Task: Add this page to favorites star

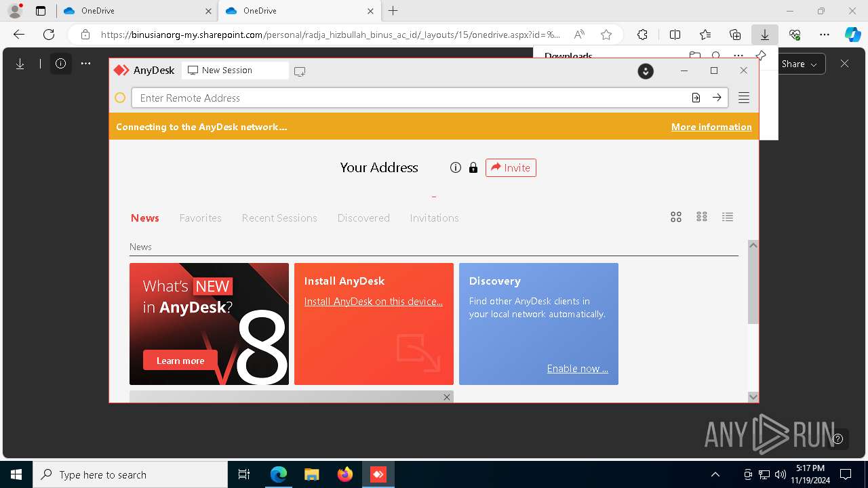Action: tap(606, 35)
